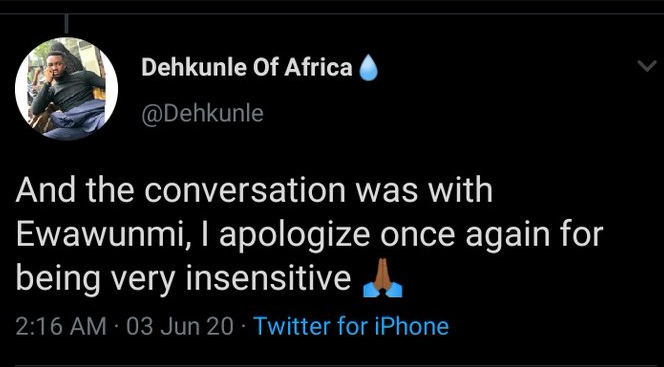Image resolution: width=664 pixels, height=367 pixels.
Task: Click the 03 Jun 20 date
Action: point(180,326)
